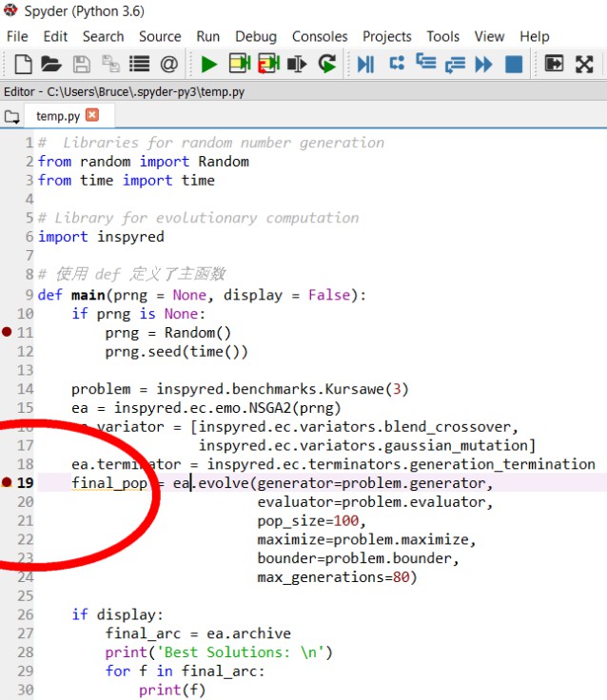This screenshot has width=607, height=700.
Task: Click 'evaluator=problem.evaluator,' line
Action: [x=375, y=502]
